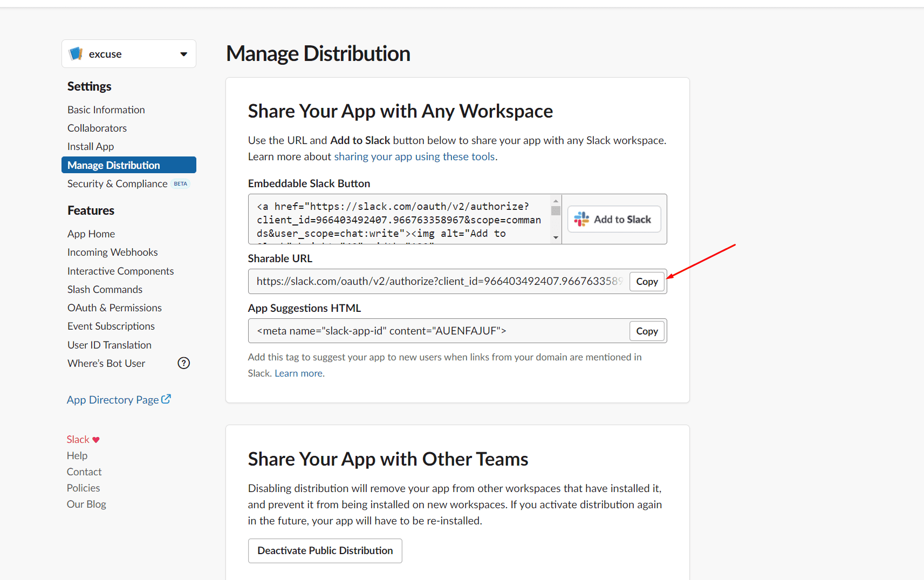Copy the App Suggestions HTML meta tag
This screenshot has height=580, width=924.
[x=647, y=331]
